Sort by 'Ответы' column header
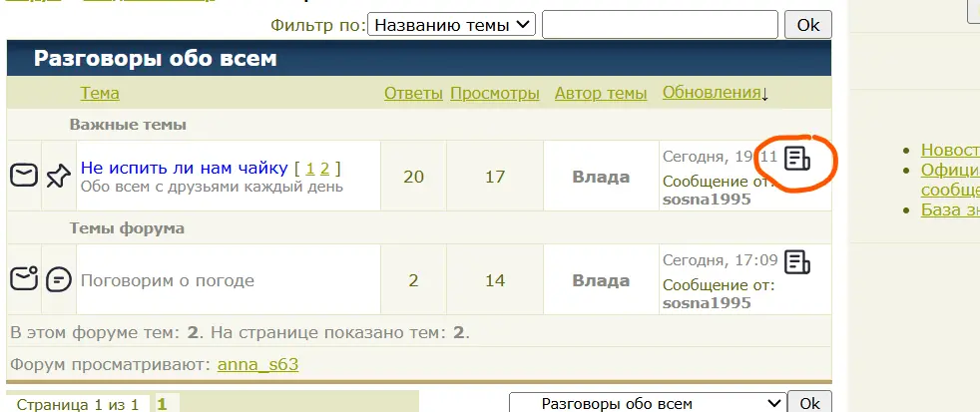 tap(413, 93)
